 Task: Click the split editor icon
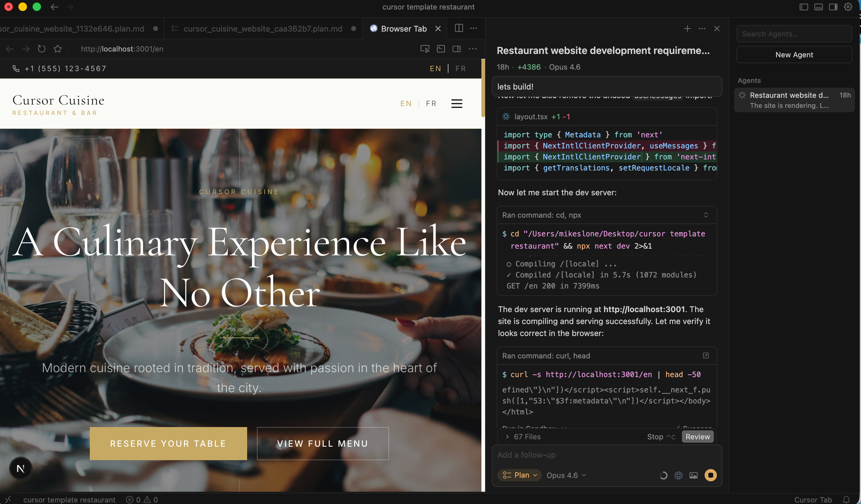pyautogui.click(x=459, y=29)
